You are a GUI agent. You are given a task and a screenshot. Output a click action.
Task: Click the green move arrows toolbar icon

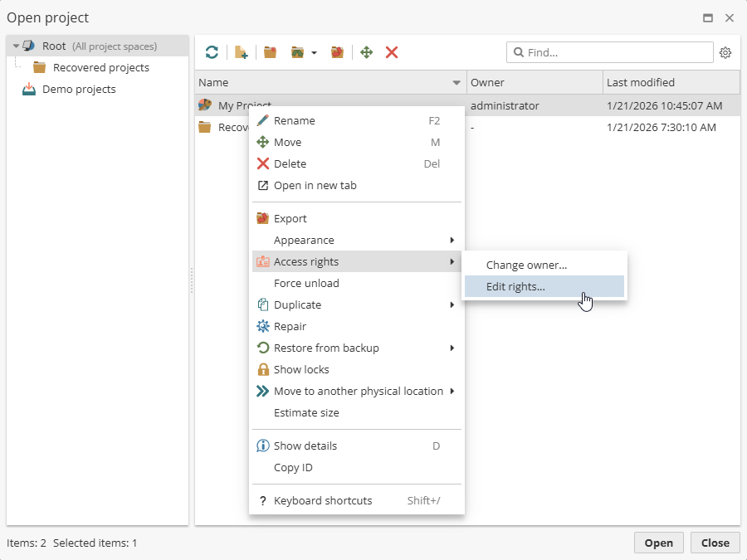click(366, 52)
